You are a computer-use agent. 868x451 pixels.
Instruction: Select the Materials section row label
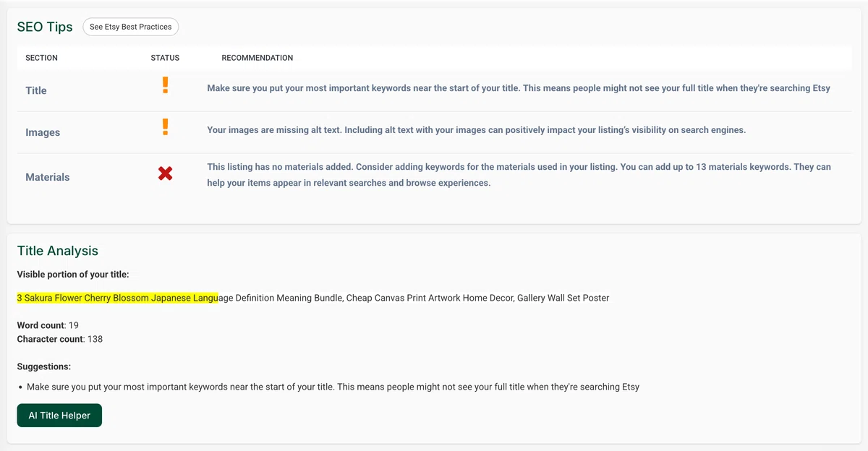pyautogui.click(x=48, y=177)
